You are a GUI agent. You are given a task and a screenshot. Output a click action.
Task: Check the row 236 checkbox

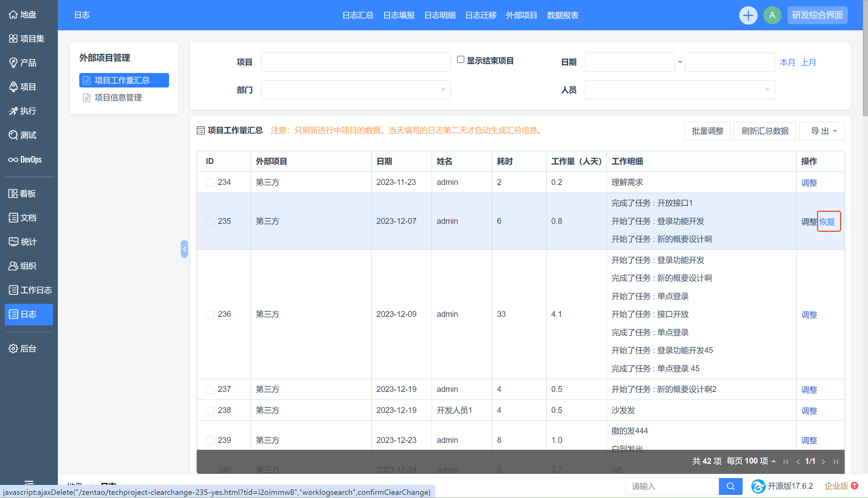(x=210, y=314)
